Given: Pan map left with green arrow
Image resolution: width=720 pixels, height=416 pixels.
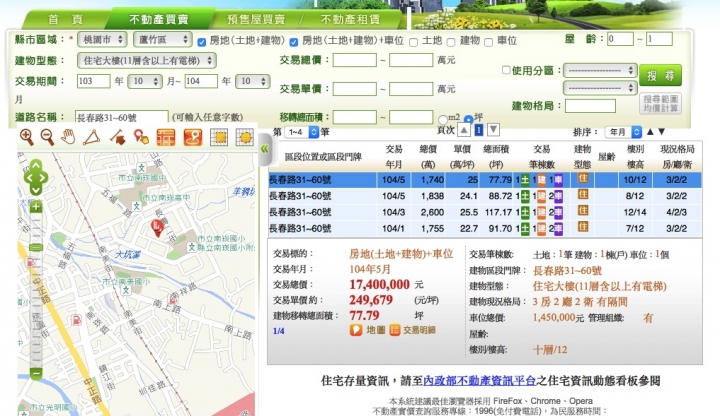Looking at the screenshot, I should coord(28,177).
